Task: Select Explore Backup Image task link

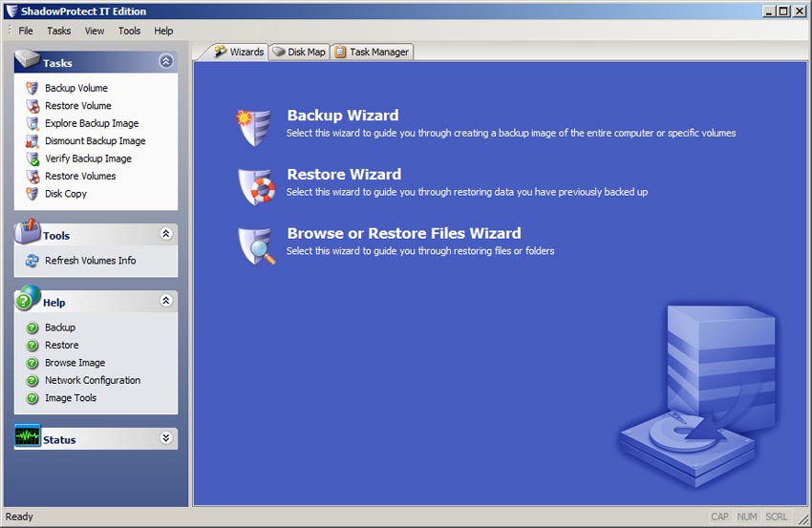Action: pyautogui.click(x=92, y=123)
